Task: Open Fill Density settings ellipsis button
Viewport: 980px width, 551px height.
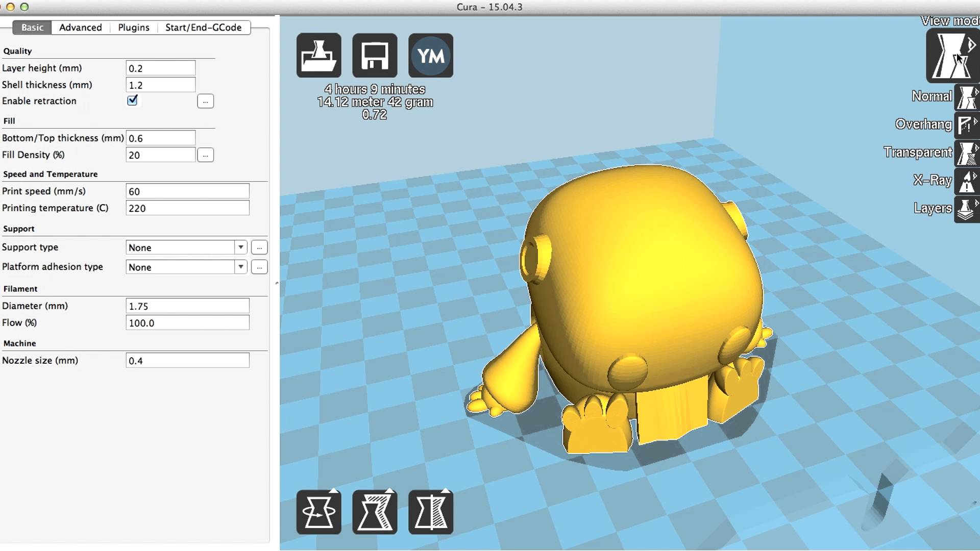Action: pyautogui.click(x=205, y=155)
